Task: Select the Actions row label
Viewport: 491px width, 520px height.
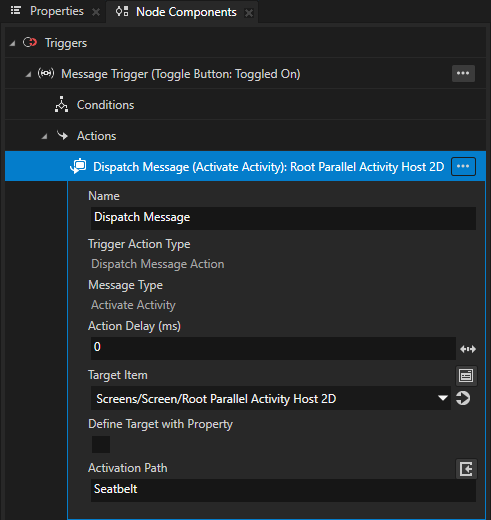Action: [96, 136]
